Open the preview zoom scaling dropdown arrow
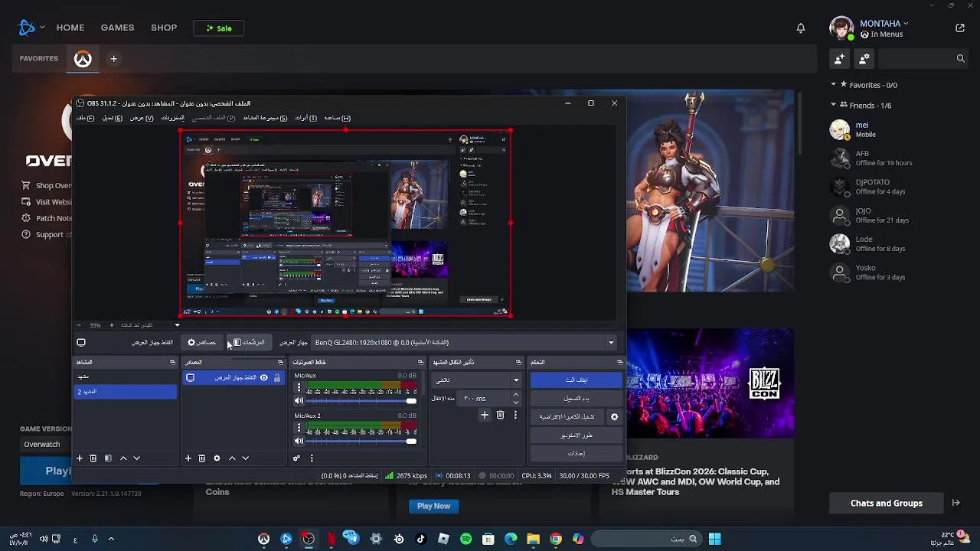Viewport: 980px width, 551px height. click(177, 325)
